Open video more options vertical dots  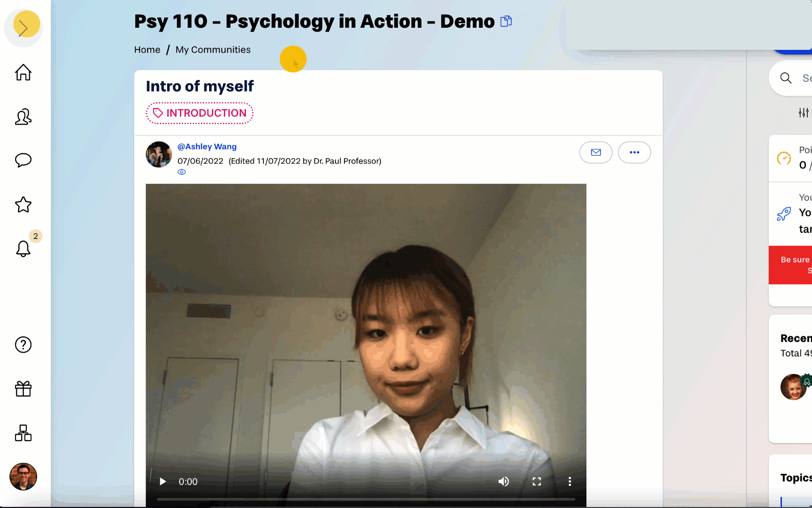(x=570, y=482)
